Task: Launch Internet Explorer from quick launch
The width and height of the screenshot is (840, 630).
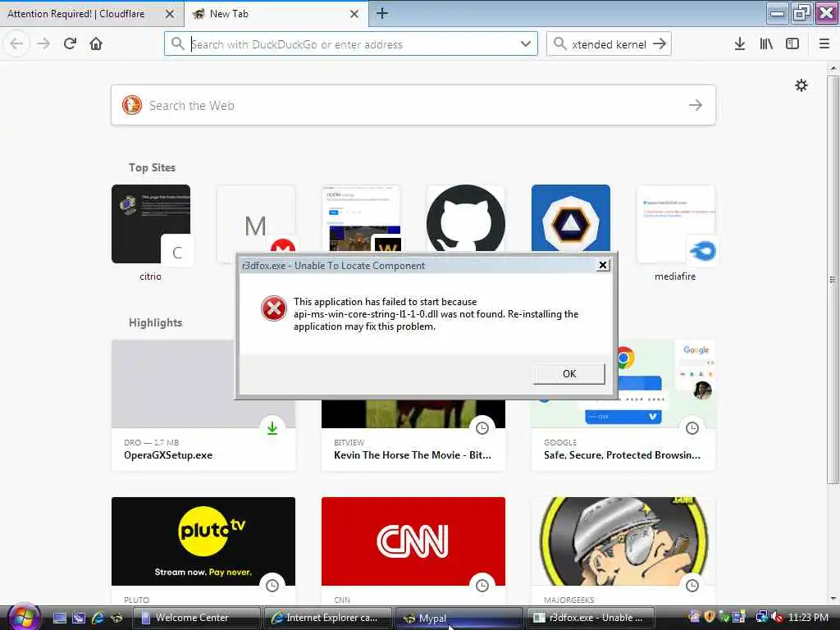Action: pyautogui.click(x=98, y=618)
